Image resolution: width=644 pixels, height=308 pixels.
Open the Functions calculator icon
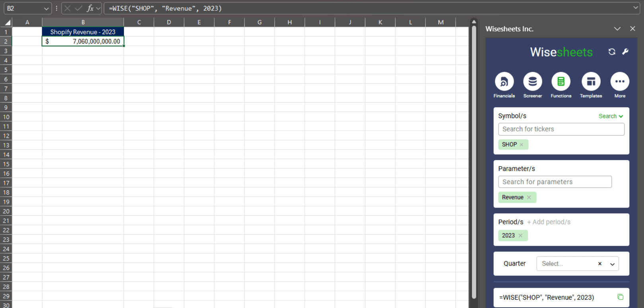561,82
